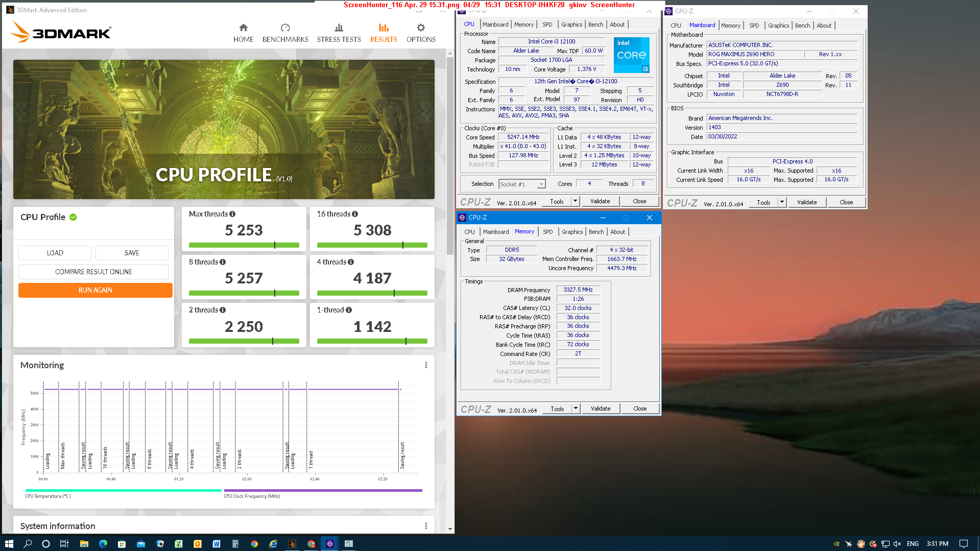Open Graphics tab in the Mainboard CPU-Z window
The image size is (980, 551).
click(x=778, y=26)
